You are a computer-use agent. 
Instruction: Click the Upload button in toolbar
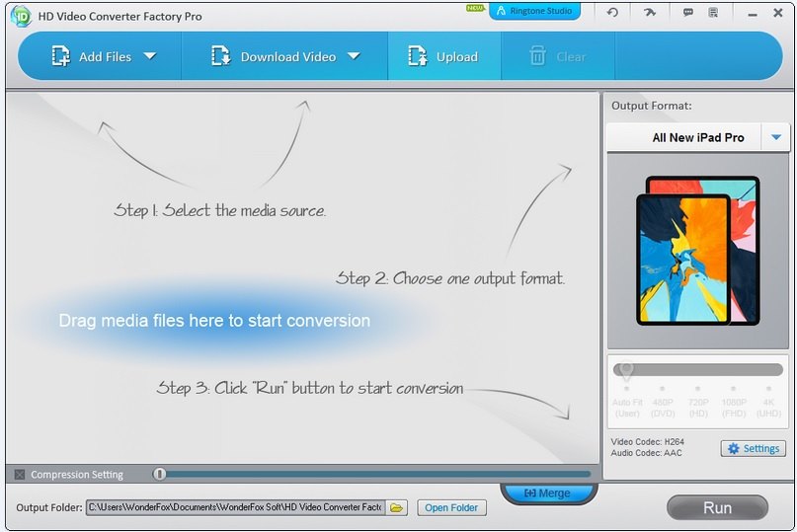point(443,57)
